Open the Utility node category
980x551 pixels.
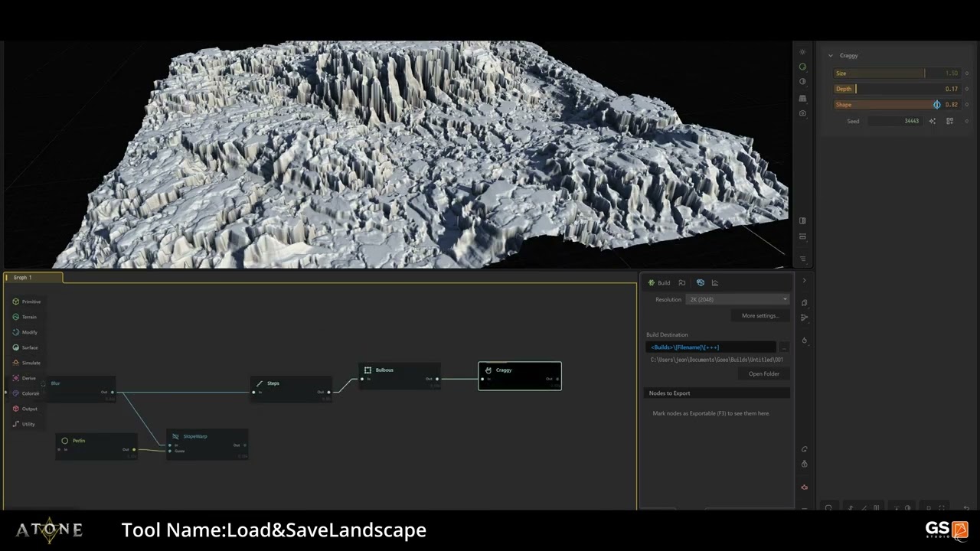(24, 424)
